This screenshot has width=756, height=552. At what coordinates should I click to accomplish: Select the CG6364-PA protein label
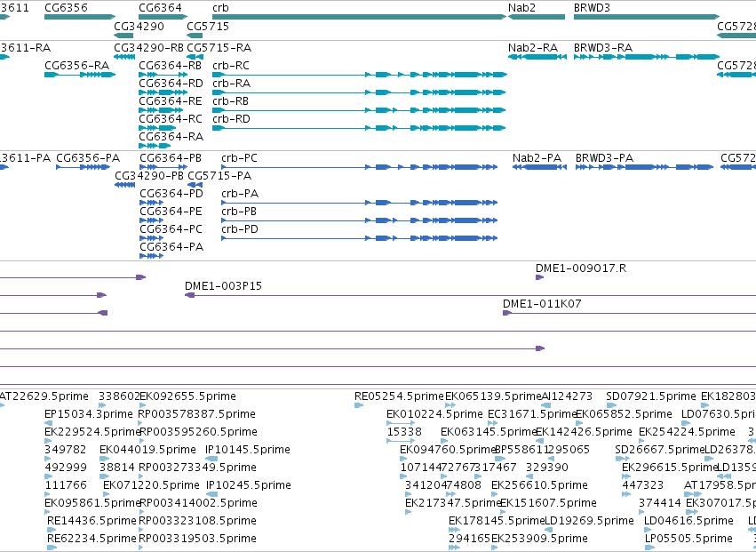pos(171,247)
